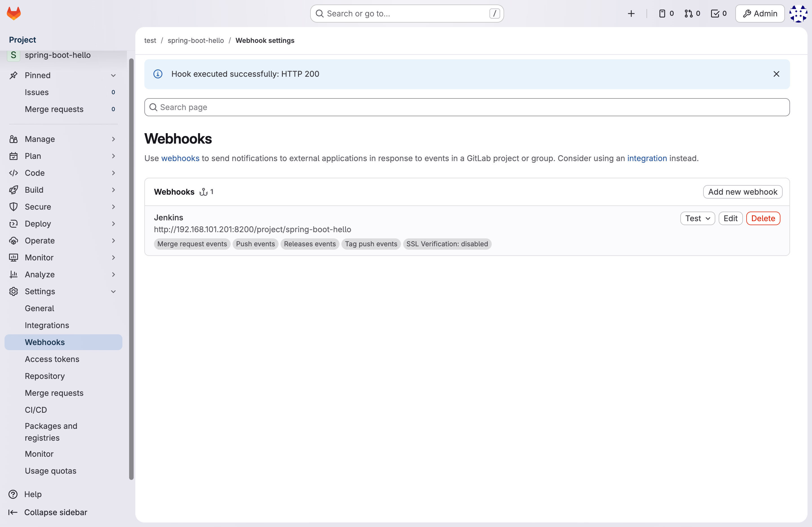The image size is (812, 527).
Task: Focus the Search page input field
Action: coord(466,107)
